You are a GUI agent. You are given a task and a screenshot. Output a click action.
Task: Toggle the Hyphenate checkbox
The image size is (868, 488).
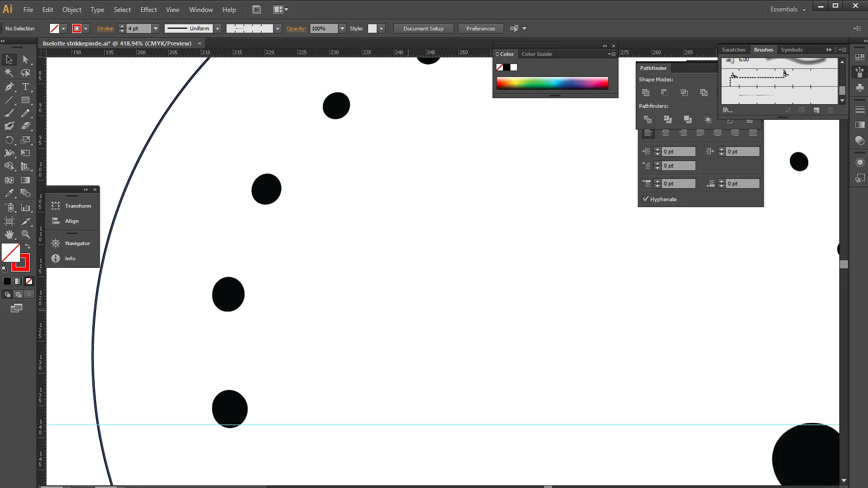(x=646, y=199)
